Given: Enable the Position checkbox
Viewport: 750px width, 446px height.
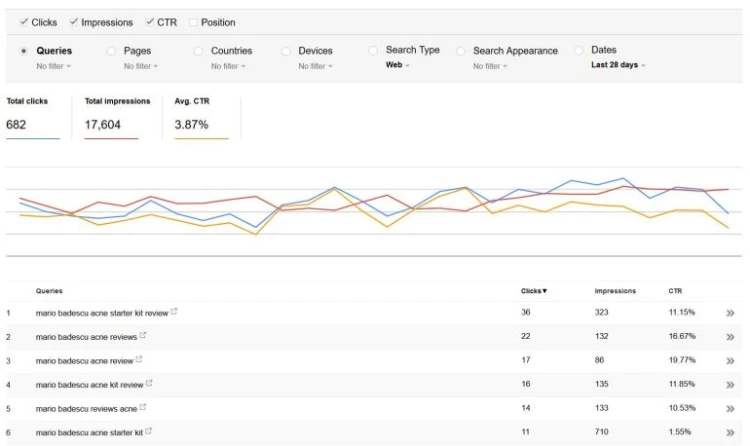Looking at the screenshot, I should [192, 22].
